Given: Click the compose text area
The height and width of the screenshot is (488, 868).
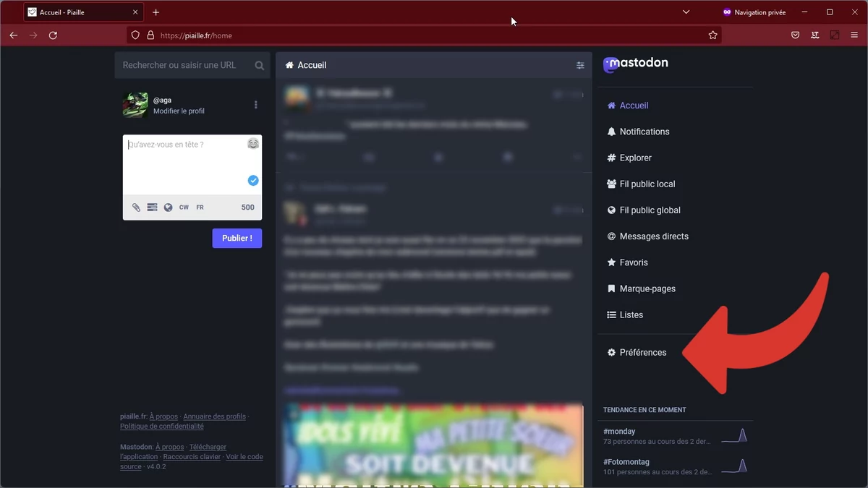Looking at the screenshot, I should click(192, 165).
